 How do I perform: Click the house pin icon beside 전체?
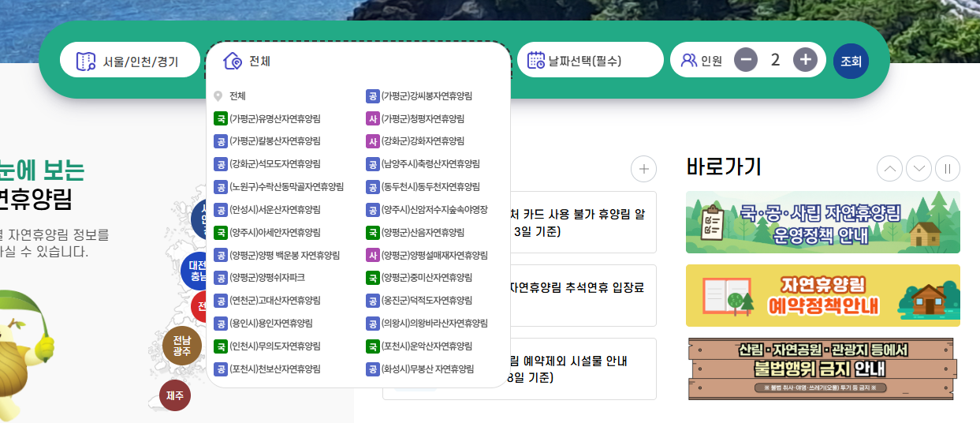[x=233, y=61]
